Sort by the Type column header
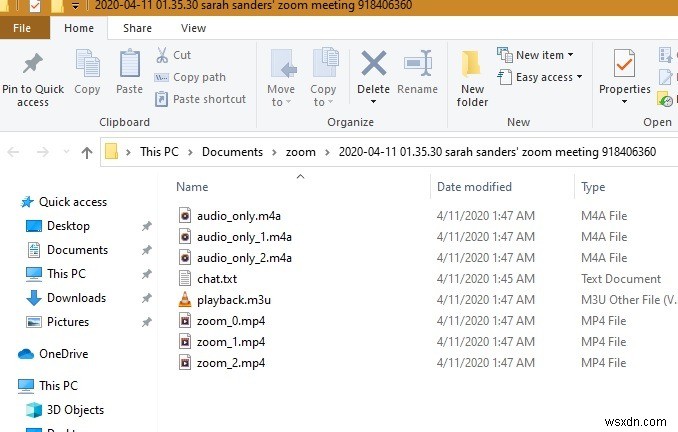This screenshot has height=432, width=678. point(593,187)
